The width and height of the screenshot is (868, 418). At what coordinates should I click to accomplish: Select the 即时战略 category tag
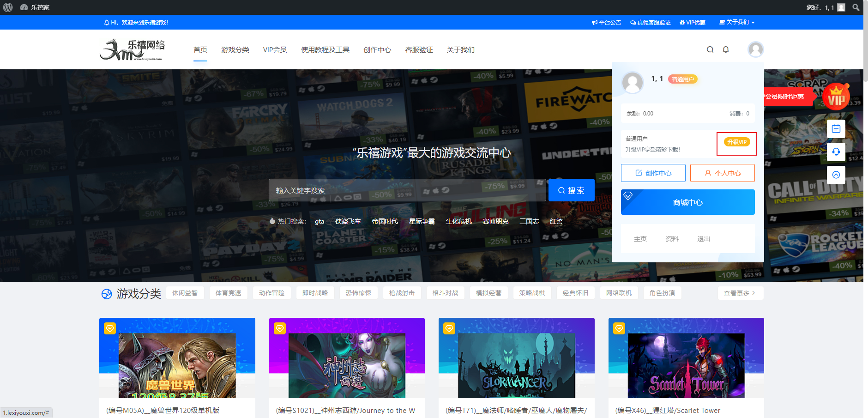pyautogui.click(x=315, y=293)
